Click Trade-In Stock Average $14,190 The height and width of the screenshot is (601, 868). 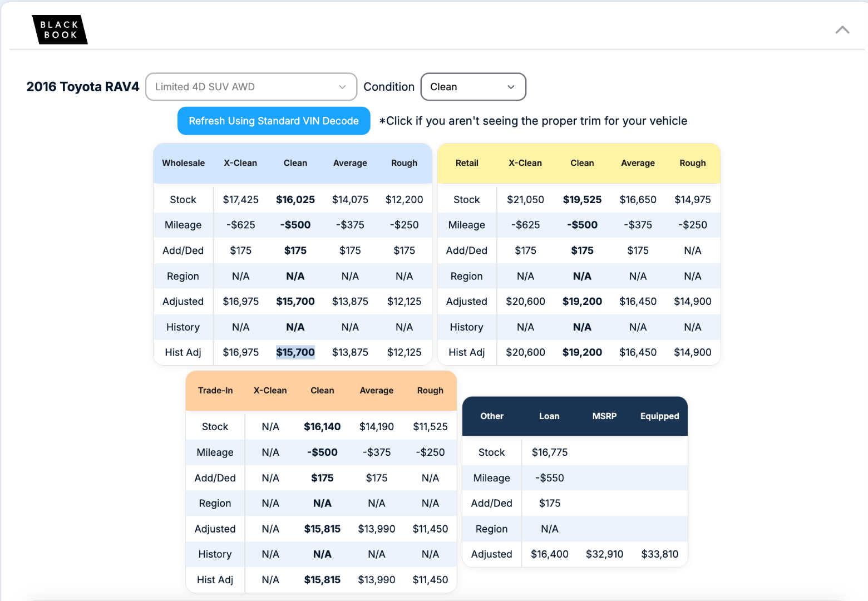(x=377, y=427)
